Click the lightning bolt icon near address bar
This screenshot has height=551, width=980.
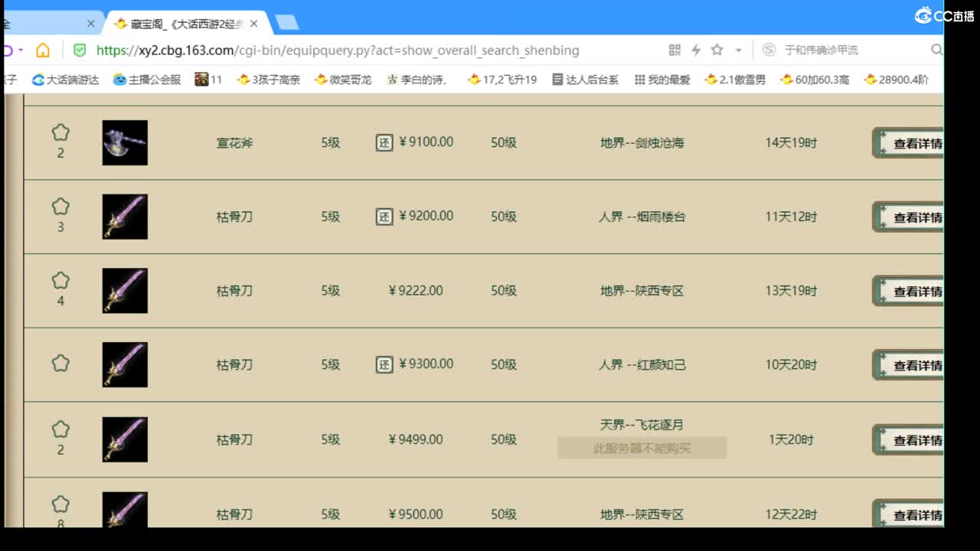(695, 50)
